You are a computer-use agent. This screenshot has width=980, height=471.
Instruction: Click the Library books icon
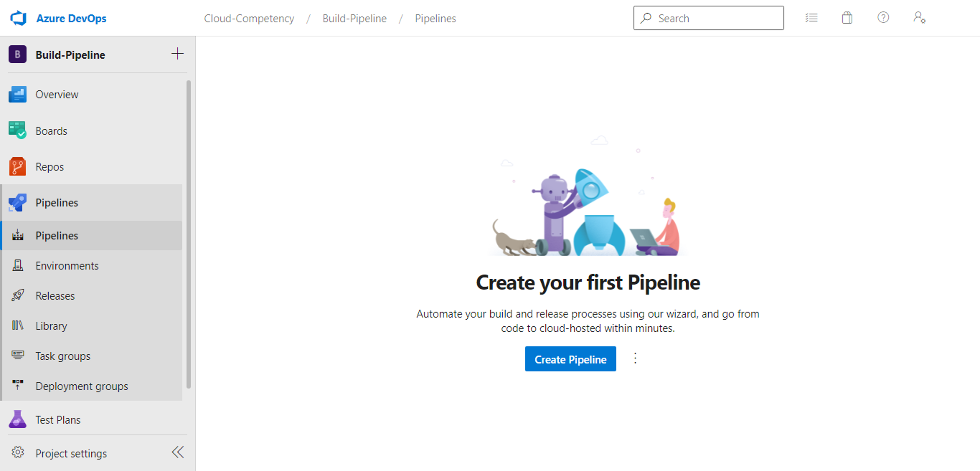click(x=18, y=325)
